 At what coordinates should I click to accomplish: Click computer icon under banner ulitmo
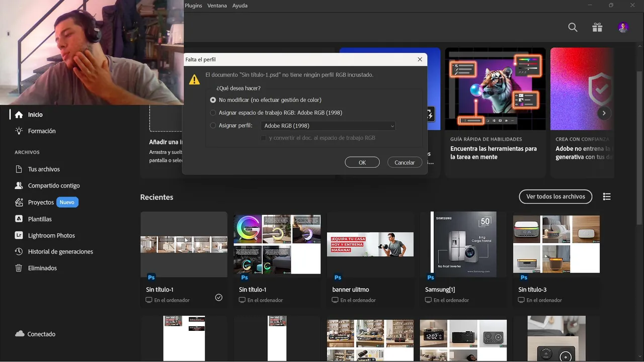336,300
